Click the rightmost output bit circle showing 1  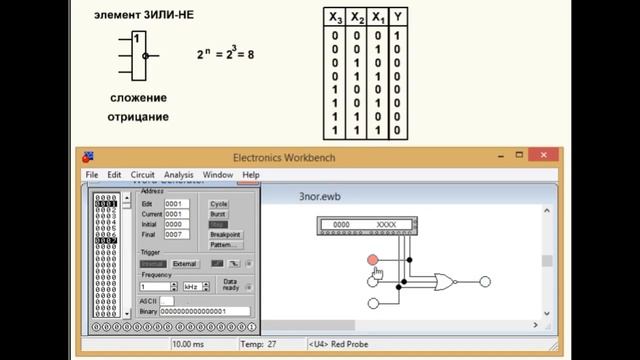point(251,327)
